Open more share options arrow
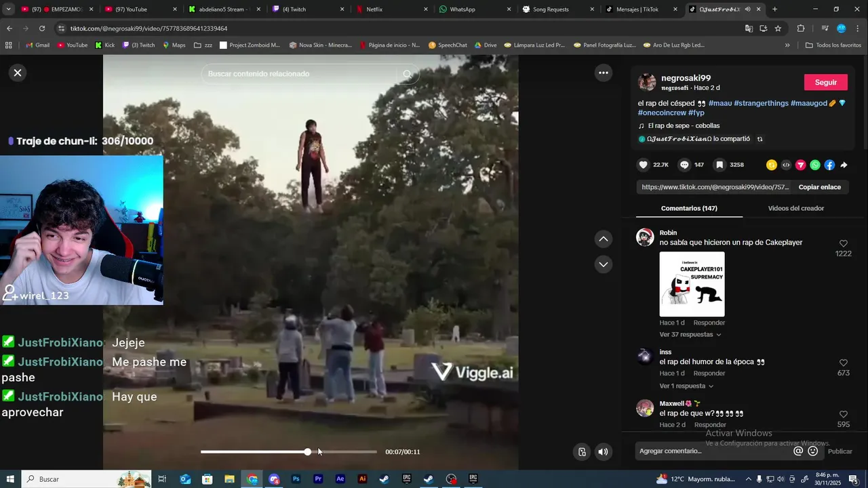Screen dimensions: 868x488 [844, 165]
